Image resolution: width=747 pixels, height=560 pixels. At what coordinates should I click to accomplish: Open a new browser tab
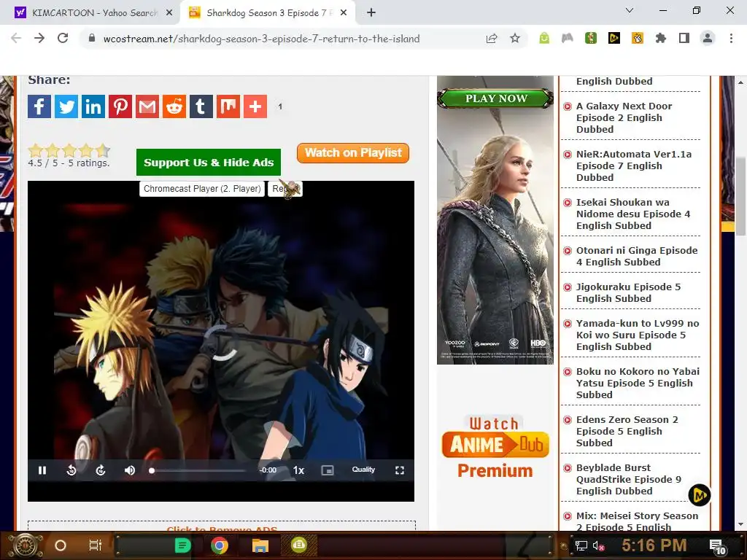tap(371, 13)
